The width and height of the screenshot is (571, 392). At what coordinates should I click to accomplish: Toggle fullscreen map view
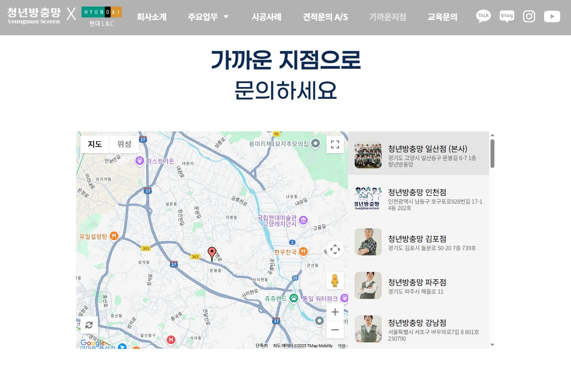coord(335,144)
